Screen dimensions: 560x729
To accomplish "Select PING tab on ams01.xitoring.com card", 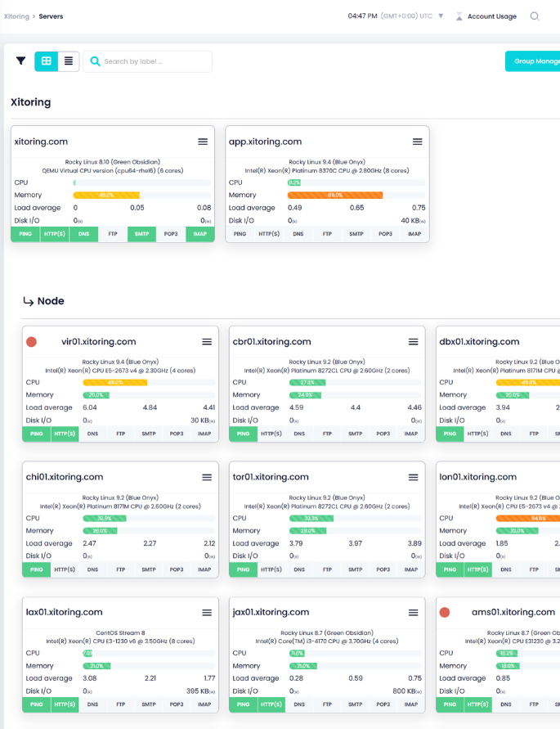I will click(450, 704).
